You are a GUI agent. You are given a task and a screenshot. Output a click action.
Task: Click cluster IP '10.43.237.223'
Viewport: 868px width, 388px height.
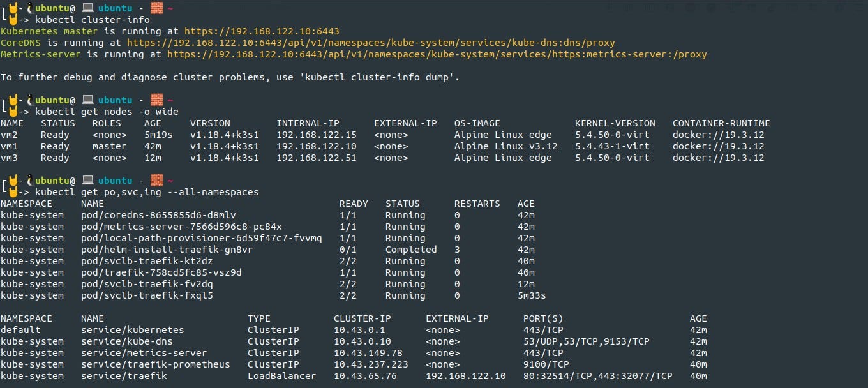click(x=371, y=364)
